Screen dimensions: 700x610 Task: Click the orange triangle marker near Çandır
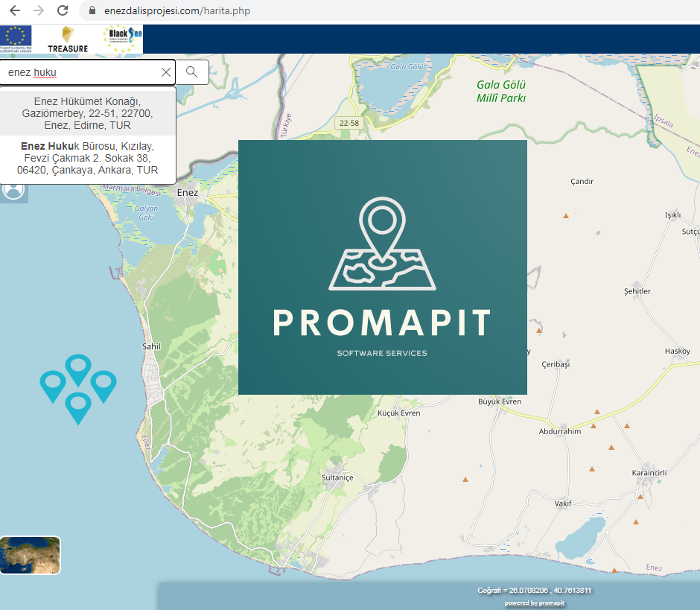[566, 216]
